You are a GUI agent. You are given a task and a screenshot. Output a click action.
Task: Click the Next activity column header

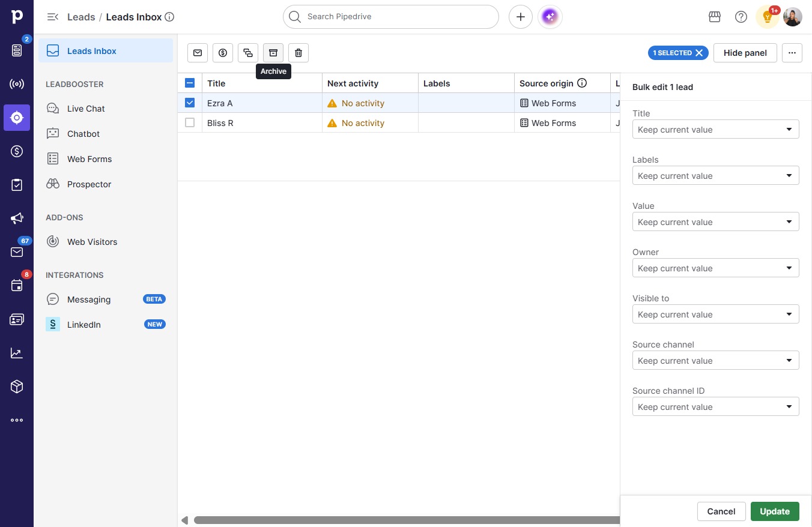(x=370, y=83)
